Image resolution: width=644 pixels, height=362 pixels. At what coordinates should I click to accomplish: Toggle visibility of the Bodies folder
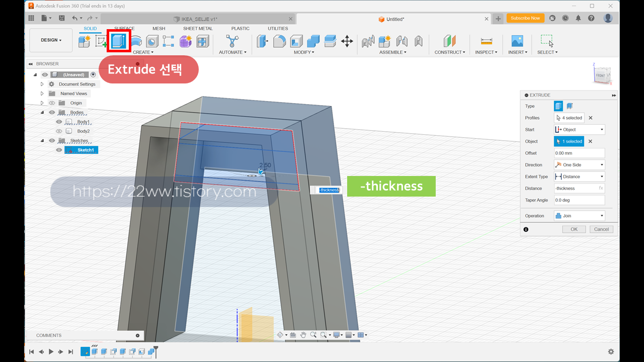[52, 112]
